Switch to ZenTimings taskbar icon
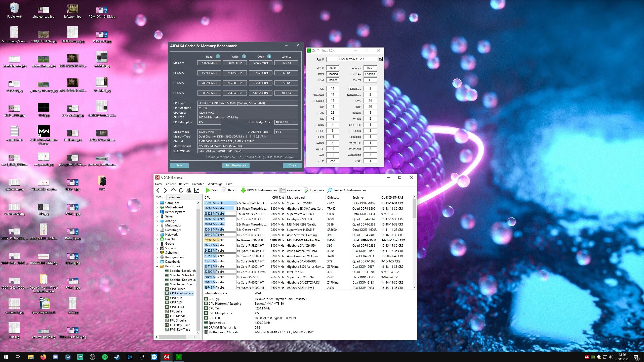Image resolution: width=644 pixels, height=362 pixels. tap(179, 357)
